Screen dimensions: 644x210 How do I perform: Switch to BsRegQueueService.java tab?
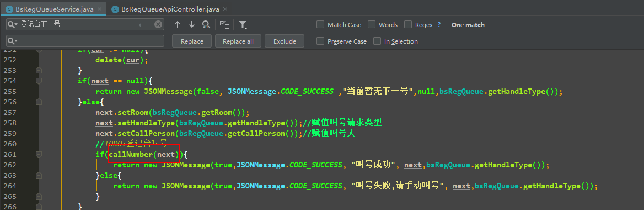[53, 9]
